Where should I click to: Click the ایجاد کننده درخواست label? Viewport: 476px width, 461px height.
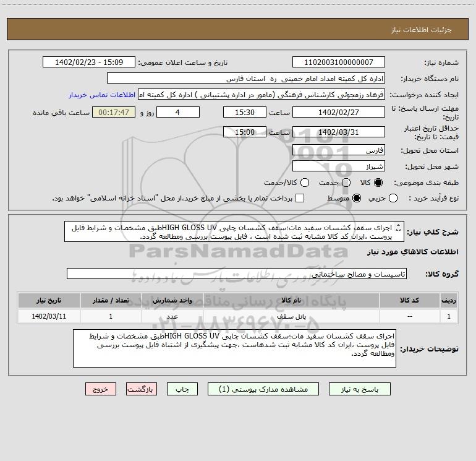pos(424,95)
